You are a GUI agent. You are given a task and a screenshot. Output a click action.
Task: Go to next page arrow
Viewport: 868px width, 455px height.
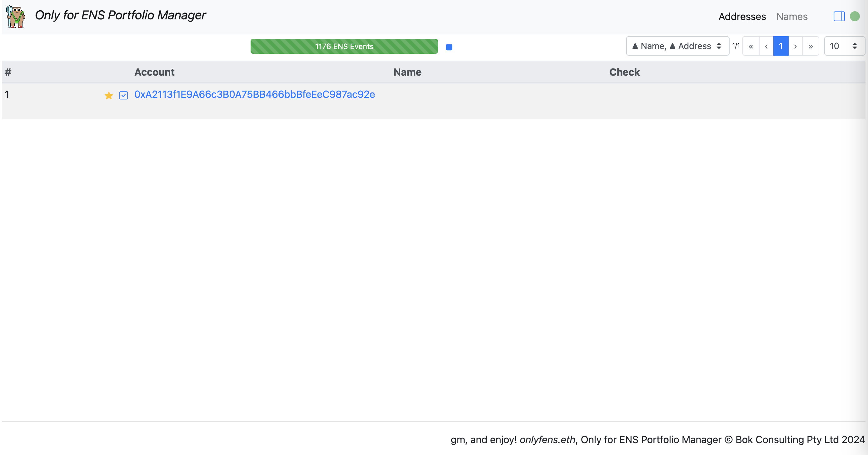[795, 46]
